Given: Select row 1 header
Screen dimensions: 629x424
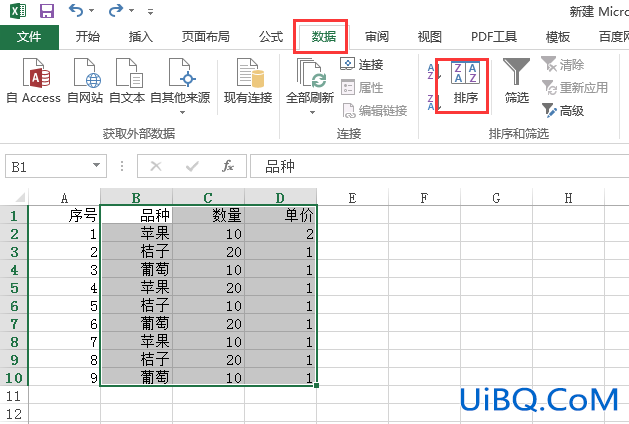Looking at the screenshot, I should click(14, 216).
